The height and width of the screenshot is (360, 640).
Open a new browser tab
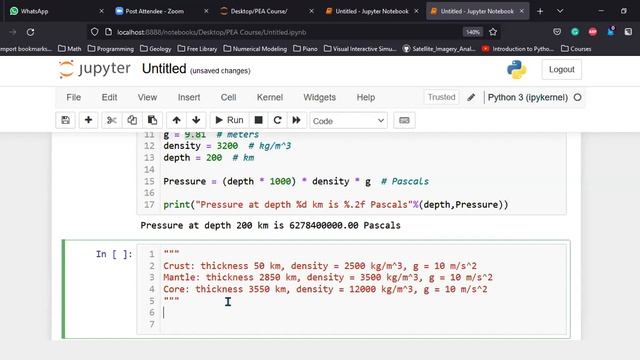pos(540,11)
